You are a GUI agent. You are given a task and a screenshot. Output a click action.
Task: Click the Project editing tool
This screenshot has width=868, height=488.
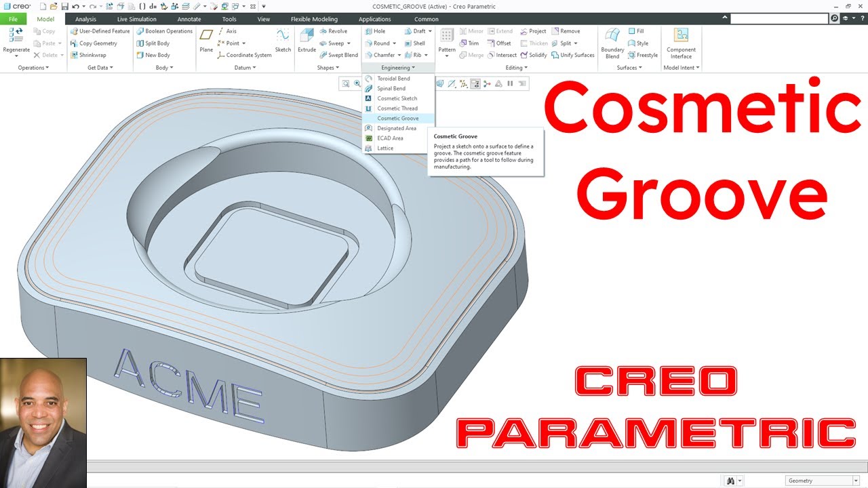coord(533,31)
